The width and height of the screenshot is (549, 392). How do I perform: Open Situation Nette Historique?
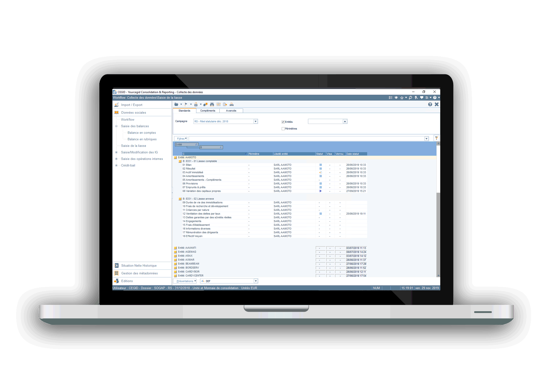tap(139, 266)
